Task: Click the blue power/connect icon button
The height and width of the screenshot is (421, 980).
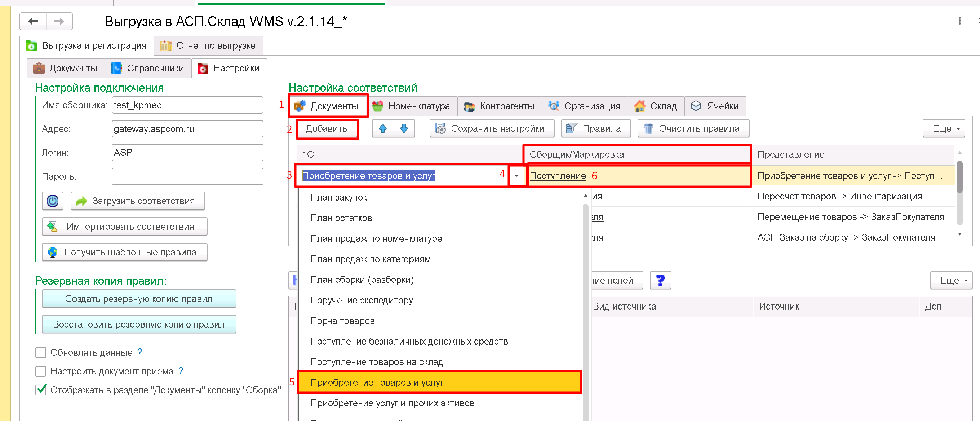Action: click(x=53, y=201)
